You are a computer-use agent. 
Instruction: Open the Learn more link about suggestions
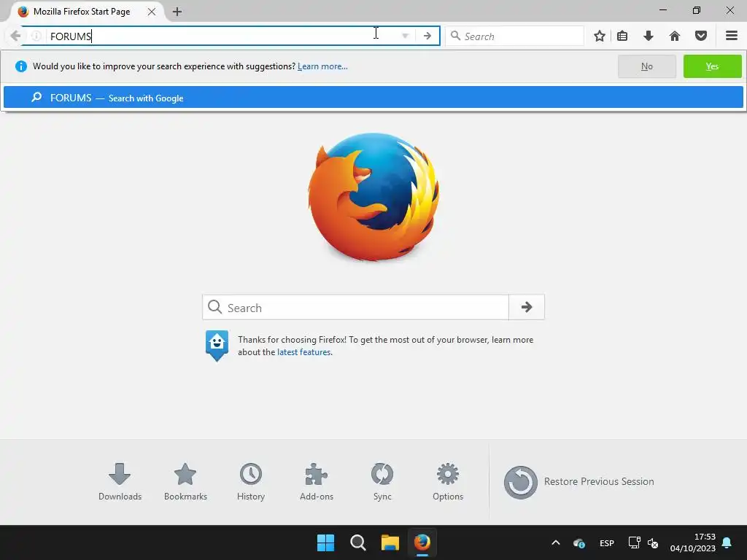click(x=322, y=66)
